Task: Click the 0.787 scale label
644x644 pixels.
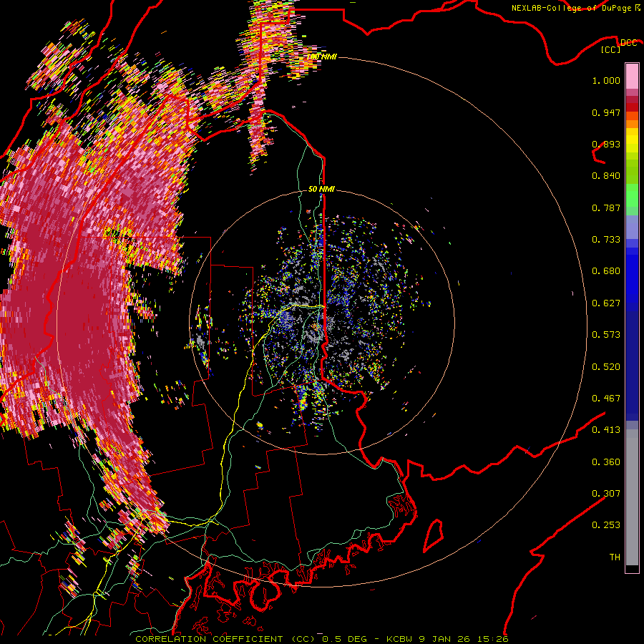Action: 606,208
